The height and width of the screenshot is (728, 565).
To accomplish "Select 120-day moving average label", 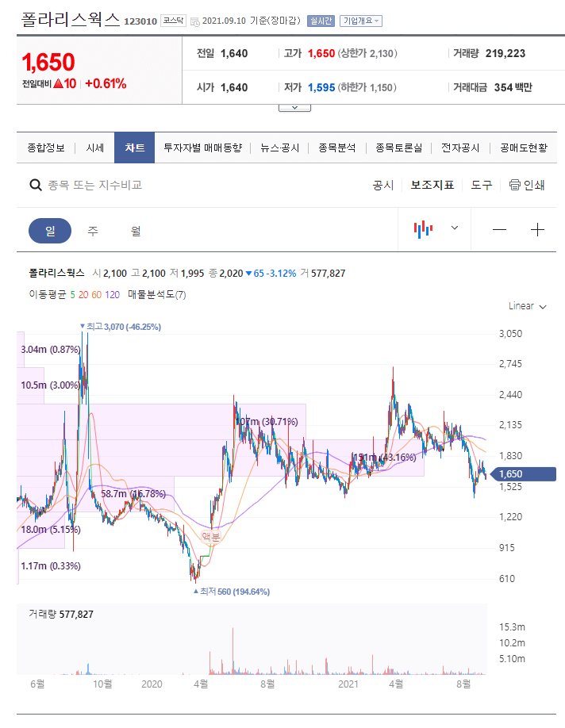I will pyautogui.click(x=113, y=295).
